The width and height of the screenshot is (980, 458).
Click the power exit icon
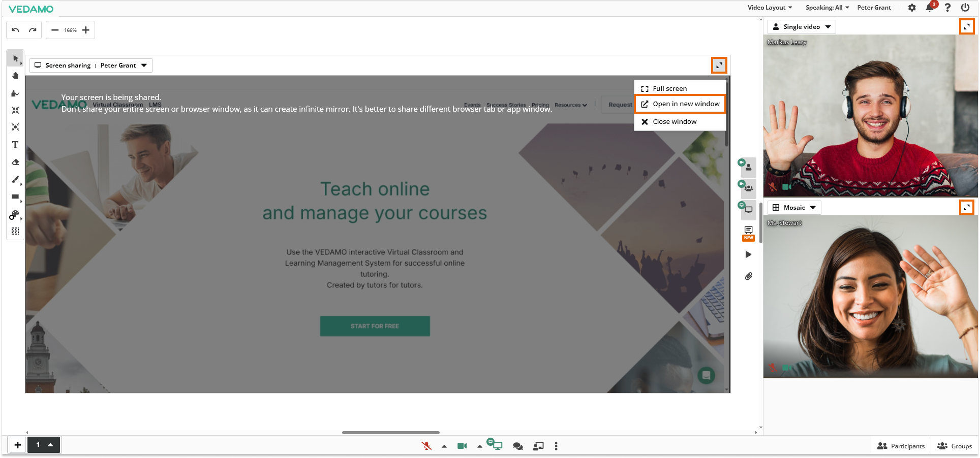965,8
